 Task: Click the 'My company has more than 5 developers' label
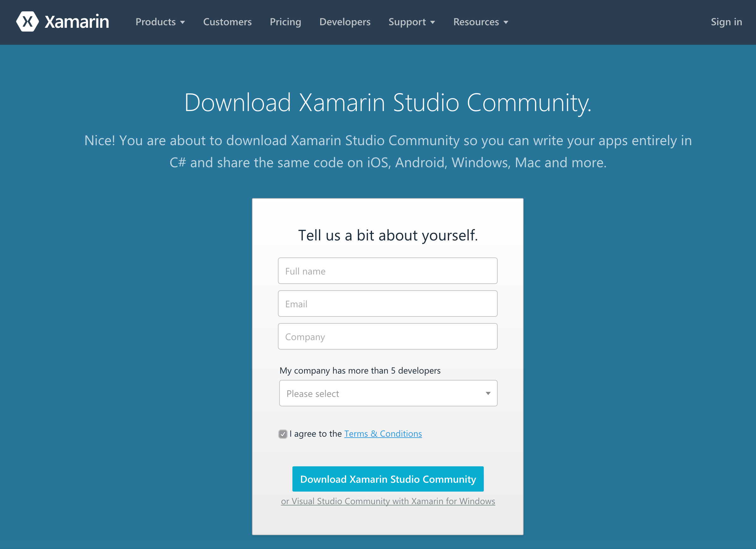pyautogui.click(x=360, y=370)
